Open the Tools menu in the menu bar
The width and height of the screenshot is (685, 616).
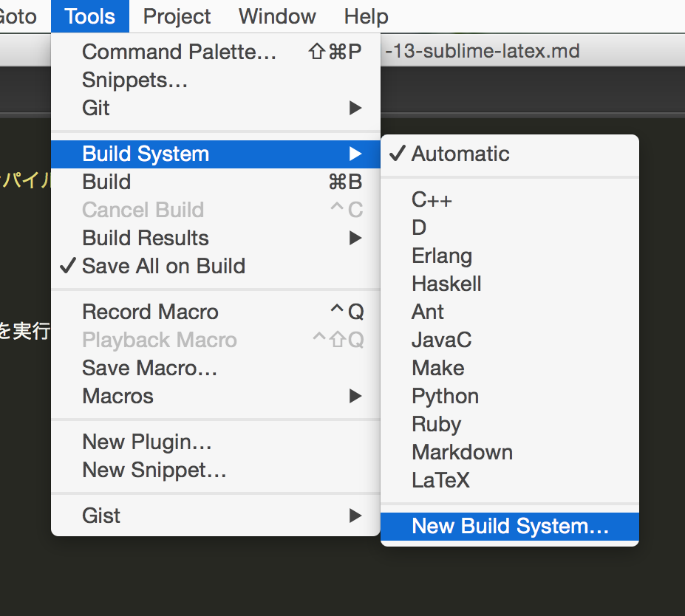[x=90, y=16]
